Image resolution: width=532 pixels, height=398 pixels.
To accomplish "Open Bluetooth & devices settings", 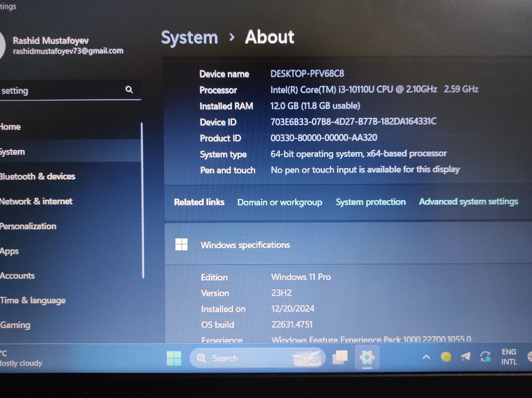I will [x=70, y=177].
